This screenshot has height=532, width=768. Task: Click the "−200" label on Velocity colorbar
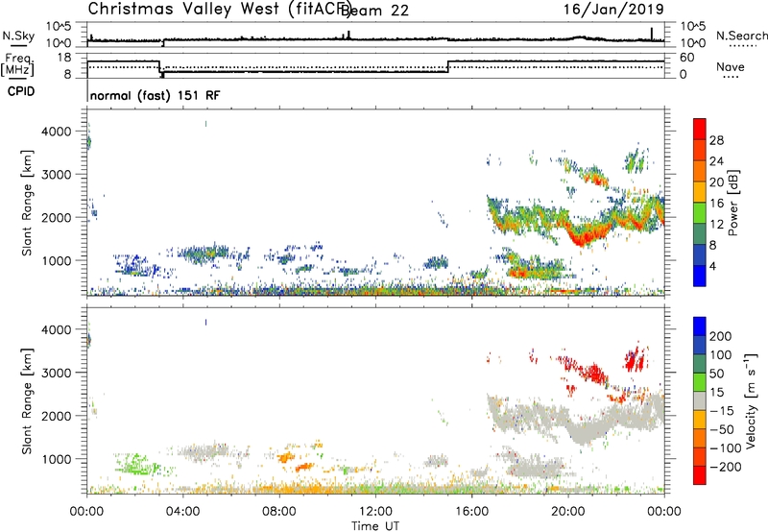coord(725,467)
